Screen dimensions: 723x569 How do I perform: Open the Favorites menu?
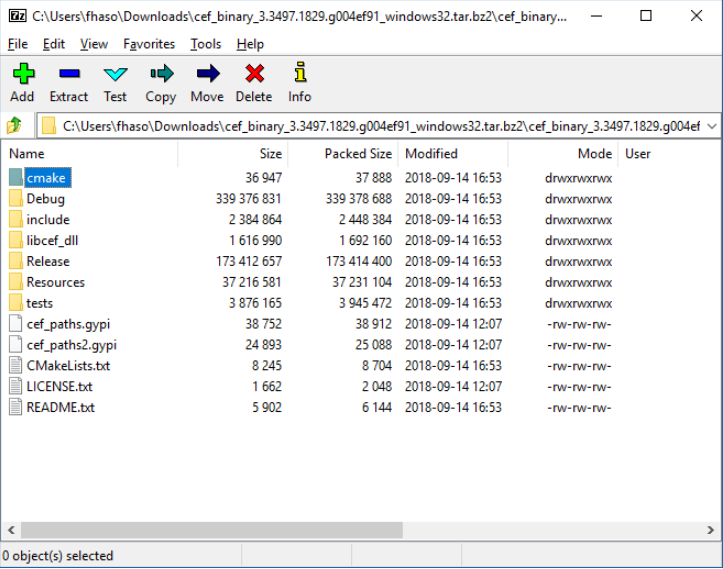[x=149, y=44]
